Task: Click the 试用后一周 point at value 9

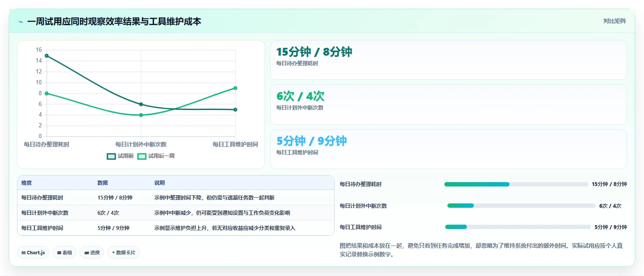Action: [235, 88]
